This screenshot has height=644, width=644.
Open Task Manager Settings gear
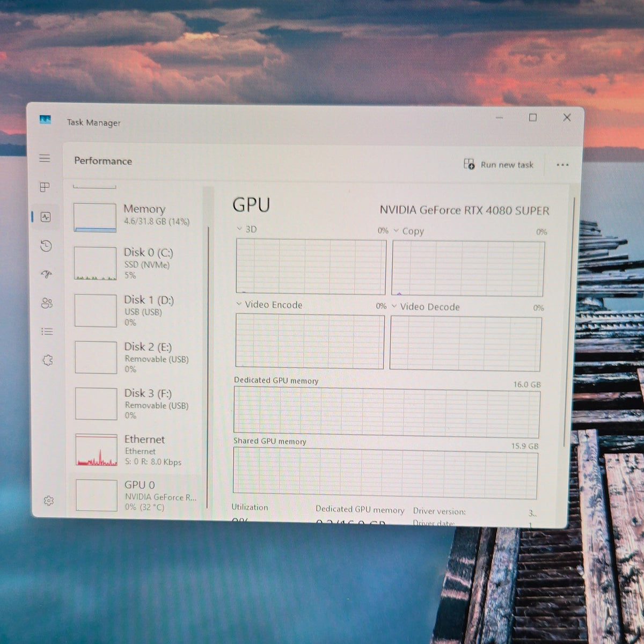click(x=48, y=501)
